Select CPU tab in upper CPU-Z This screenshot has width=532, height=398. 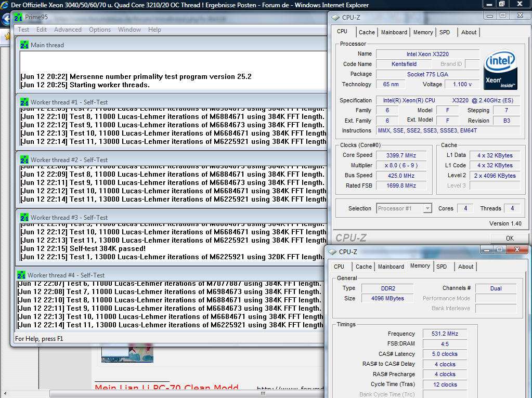(342, 32)
